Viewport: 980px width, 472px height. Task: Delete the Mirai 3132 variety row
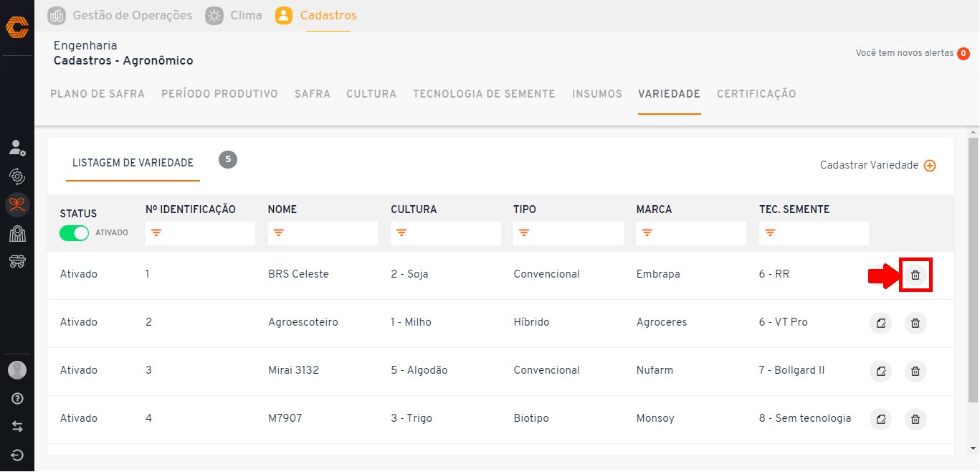click(x=915, y=372)
